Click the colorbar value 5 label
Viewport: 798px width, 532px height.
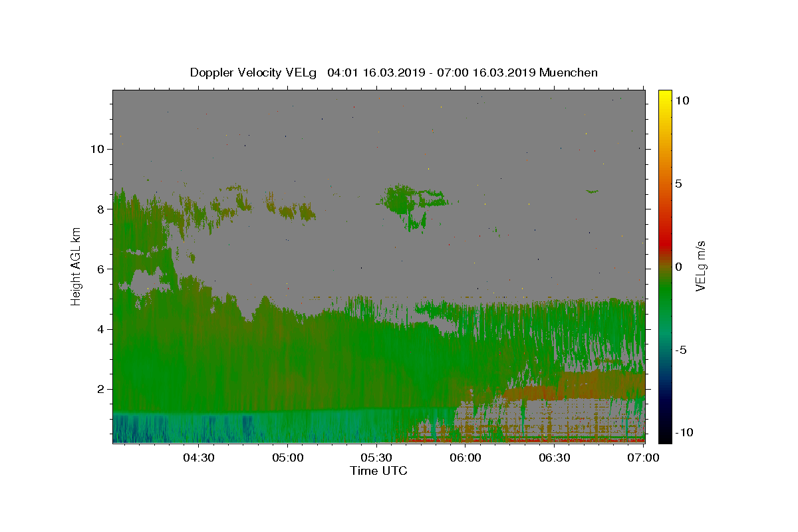click(679, 184)
